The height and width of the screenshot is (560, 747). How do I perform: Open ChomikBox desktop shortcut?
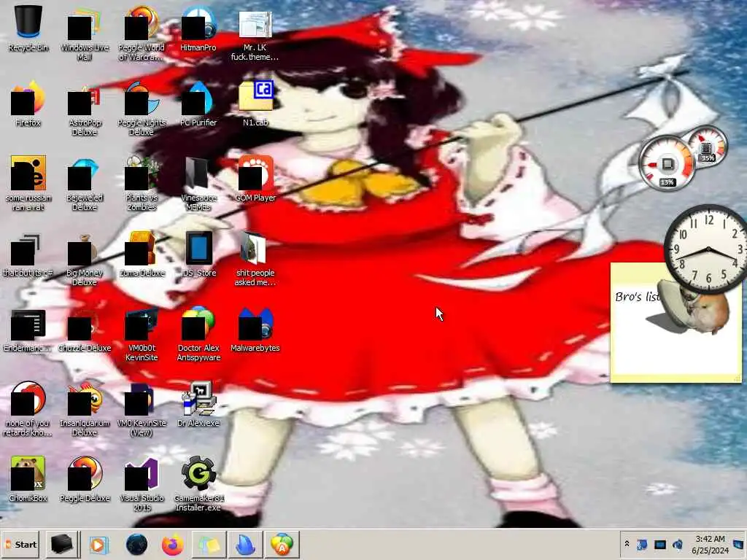point(28,480)
